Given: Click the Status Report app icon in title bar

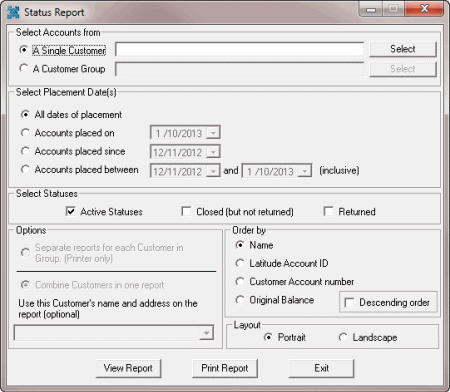Looking at the screenshot, I should [x=13, y=12].
